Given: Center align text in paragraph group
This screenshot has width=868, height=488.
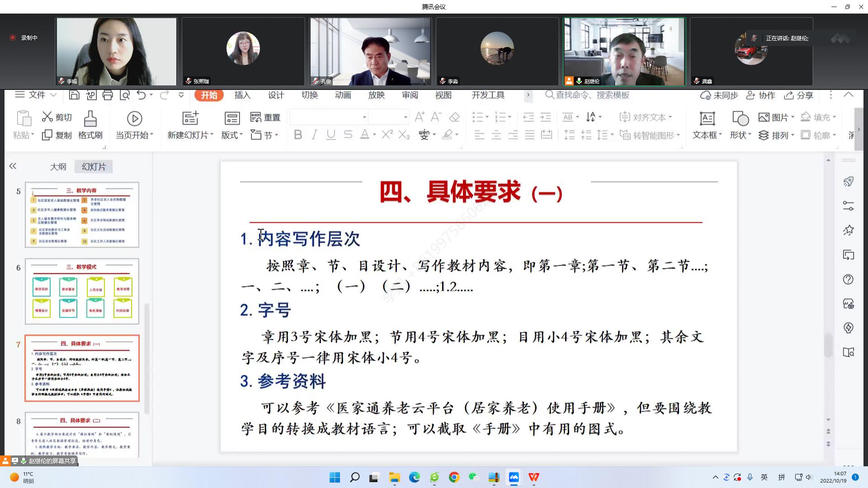Looking at the screenshot, I should (496, 135).
